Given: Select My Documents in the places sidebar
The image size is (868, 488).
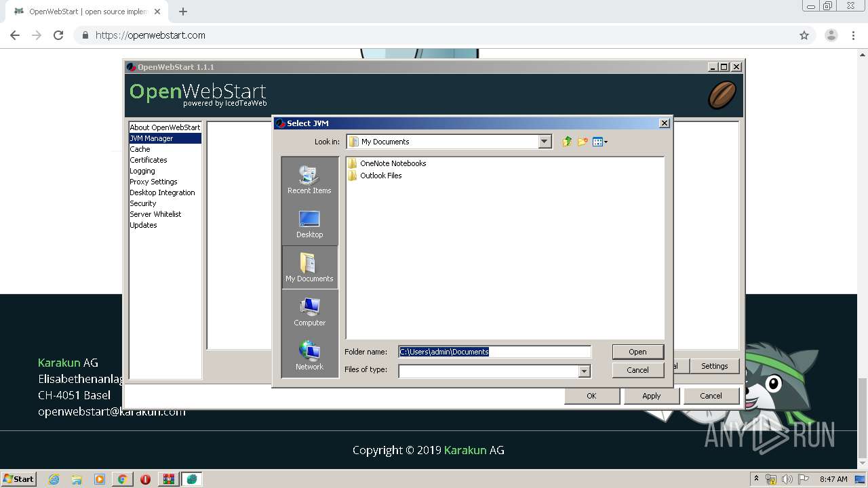Looking at the screenshot, I should [309, 268].
